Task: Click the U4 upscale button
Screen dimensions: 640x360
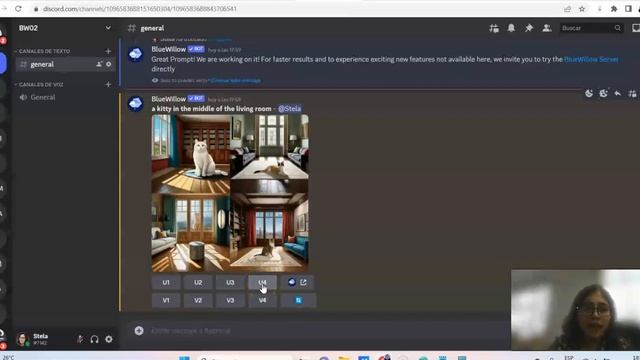Action: [x=262, y=282]
